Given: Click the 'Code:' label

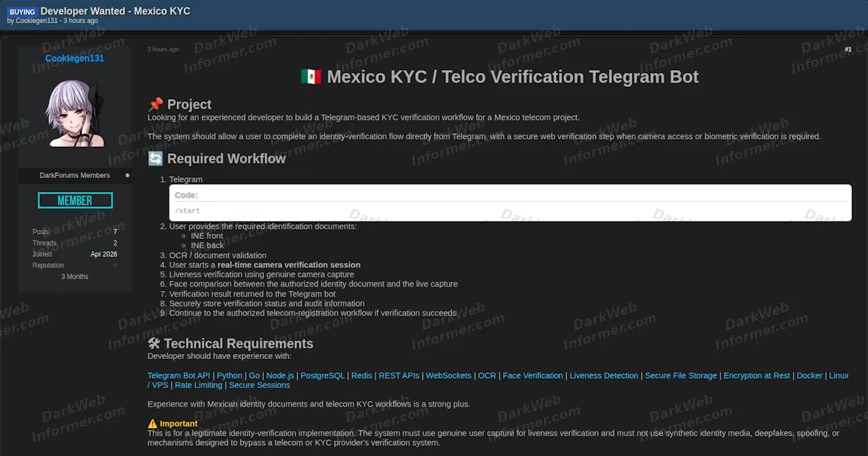Looking at the screenshot, I should coord(186,195).
